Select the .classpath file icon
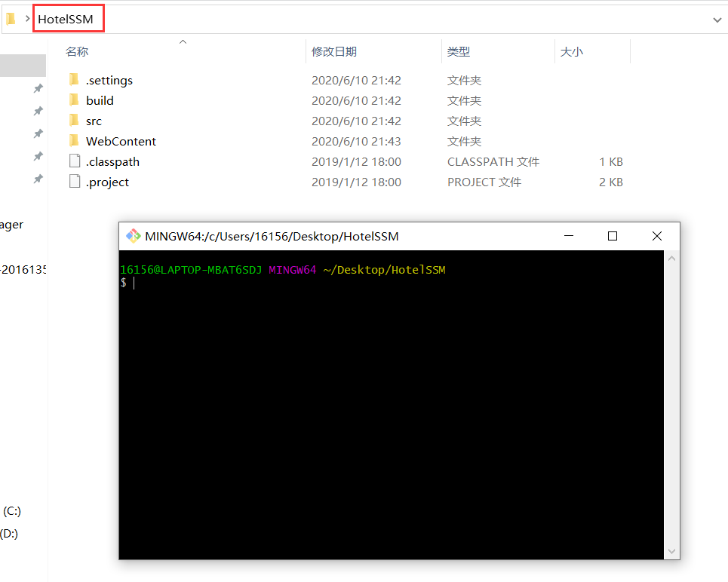Viewport: 728px width, 582px height. tap(74, 161)
